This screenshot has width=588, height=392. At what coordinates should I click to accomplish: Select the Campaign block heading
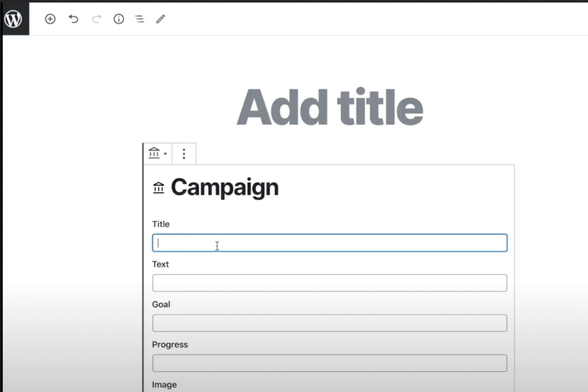tap(225, 187)
